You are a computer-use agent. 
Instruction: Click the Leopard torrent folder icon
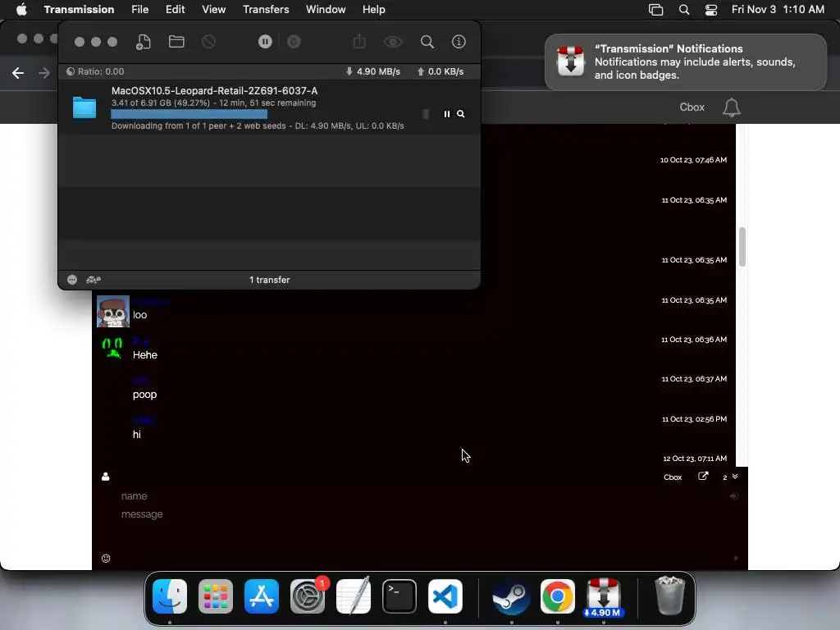[84, 107]
